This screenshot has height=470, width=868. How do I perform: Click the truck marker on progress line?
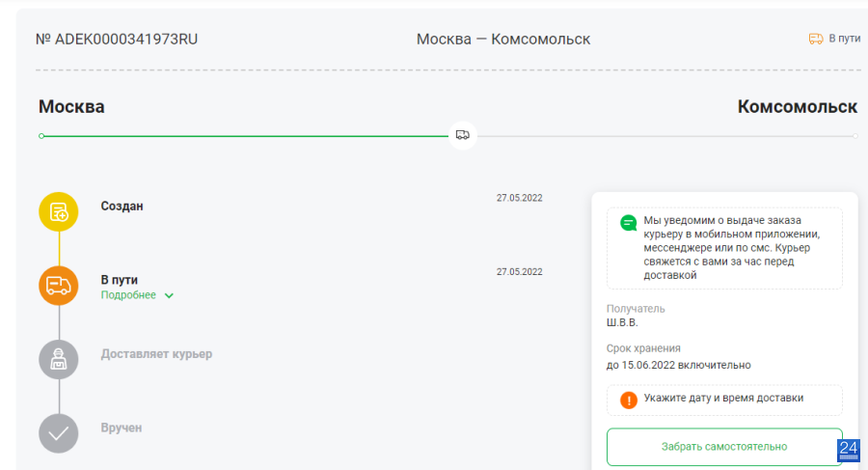click(x=463, y=135)
